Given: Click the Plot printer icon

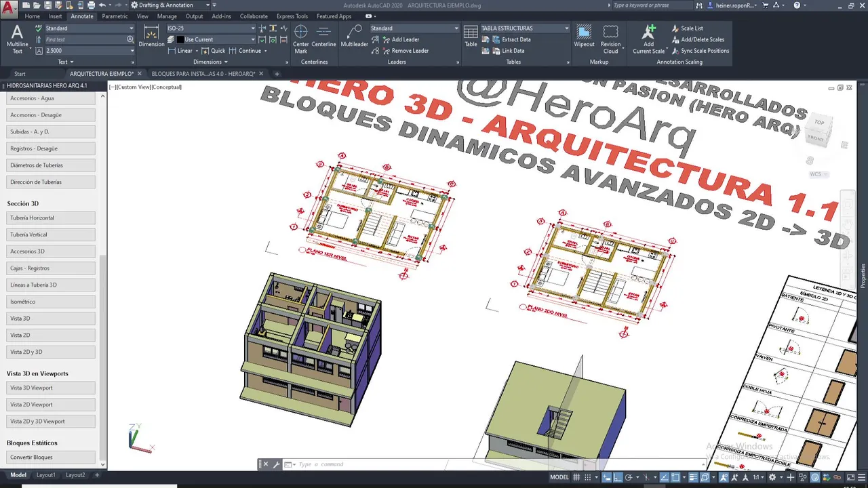Looking at the screenshot, I should click(91, 5).
